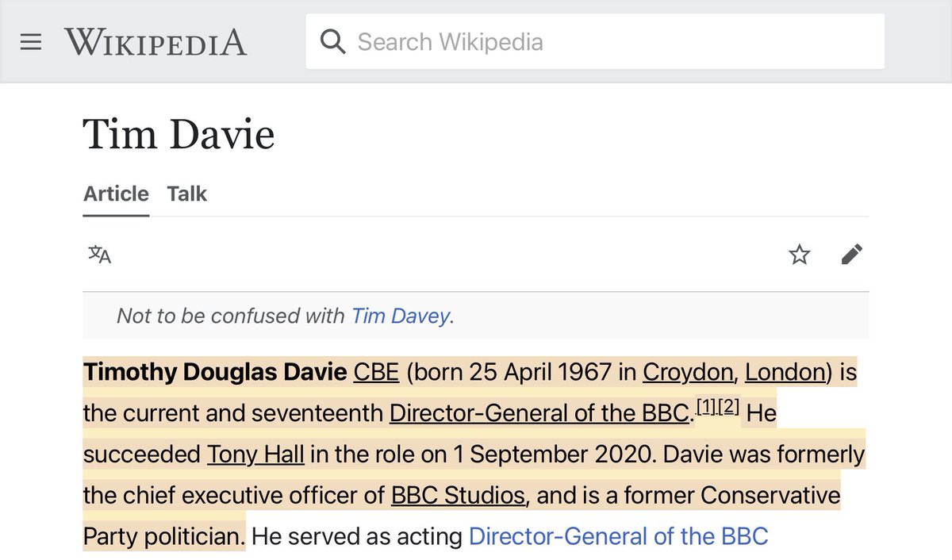Open the Tony Hall link
Viewport: 952px width, 560px height.
(255, 455)
